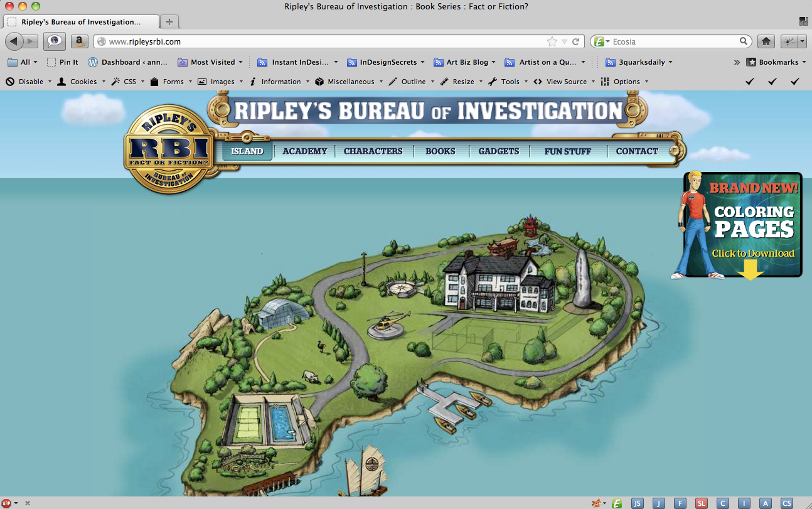The height and width of the screenshot is (509, 812).
Task: Open the Bookmarks menu button
Action: pyautogui.click(x=776, y=62)
